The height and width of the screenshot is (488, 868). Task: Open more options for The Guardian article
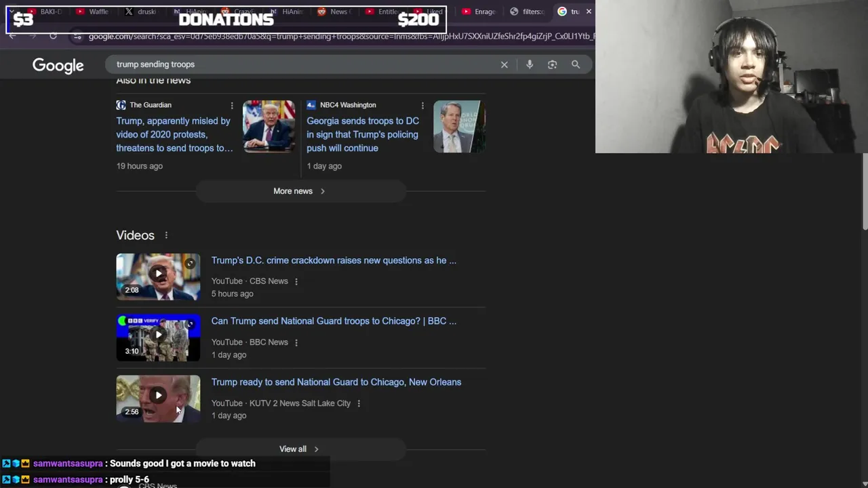pos(232,105)
